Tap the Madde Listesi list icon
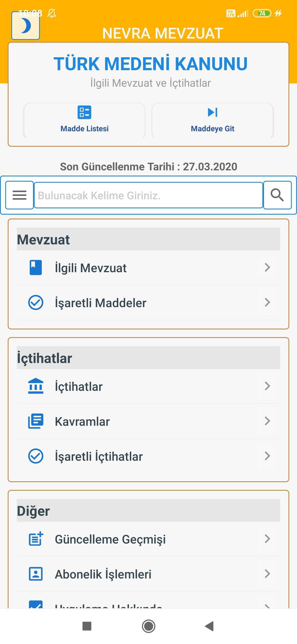Screen dimensions: 297x644 pyautogui.click(x=84, y=112)
